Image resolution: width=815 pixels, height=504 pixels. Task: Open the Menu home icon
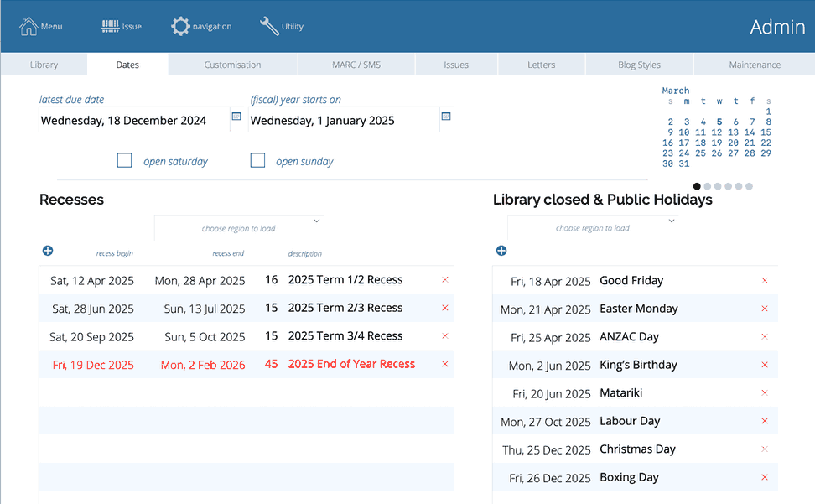click(x=29, y=26)
